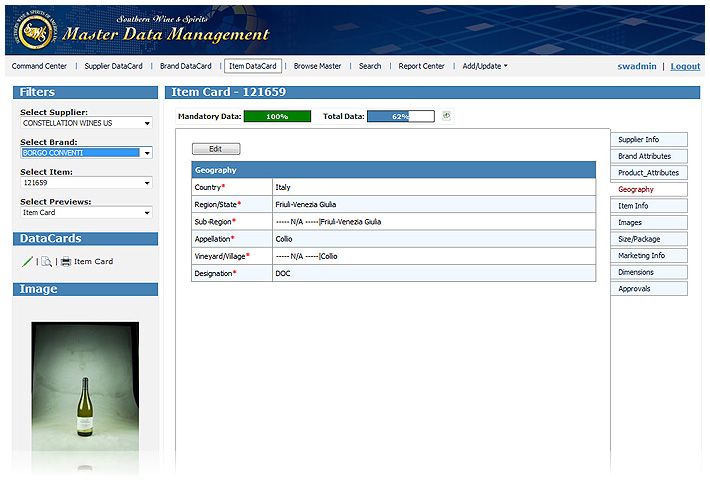Select the Geography tab

point(649,189)
